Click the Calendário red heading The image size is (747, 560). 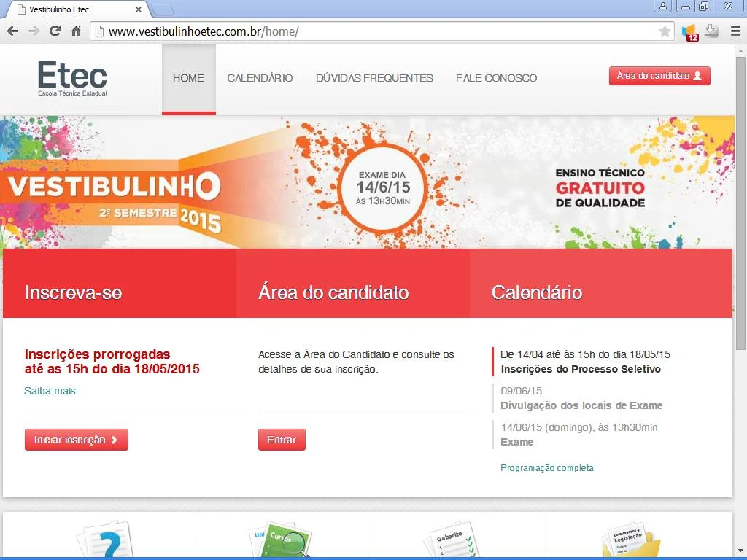pos(537,292)
